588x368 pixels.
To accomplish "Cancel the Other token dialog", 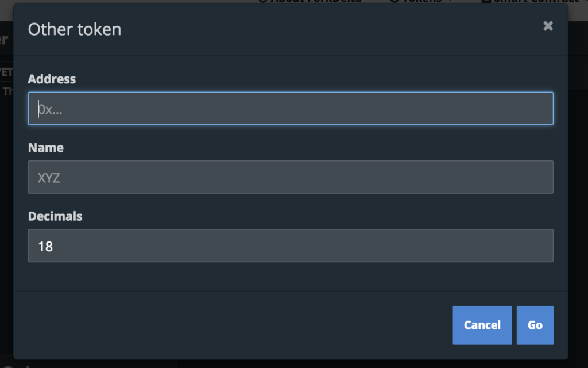I will coord(482,325).
